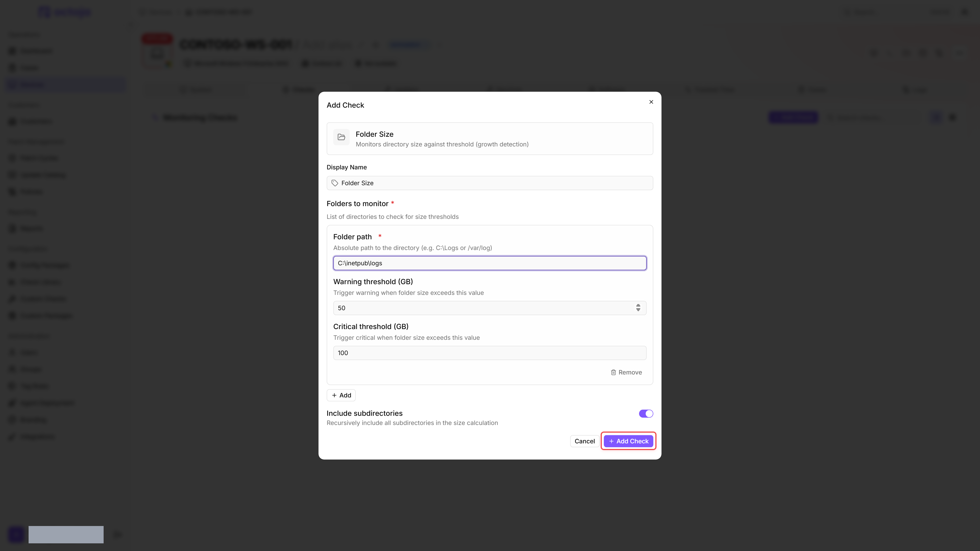980x551 pixels.
Task: Select the Folder Size check type card
Action: [490, 139]
